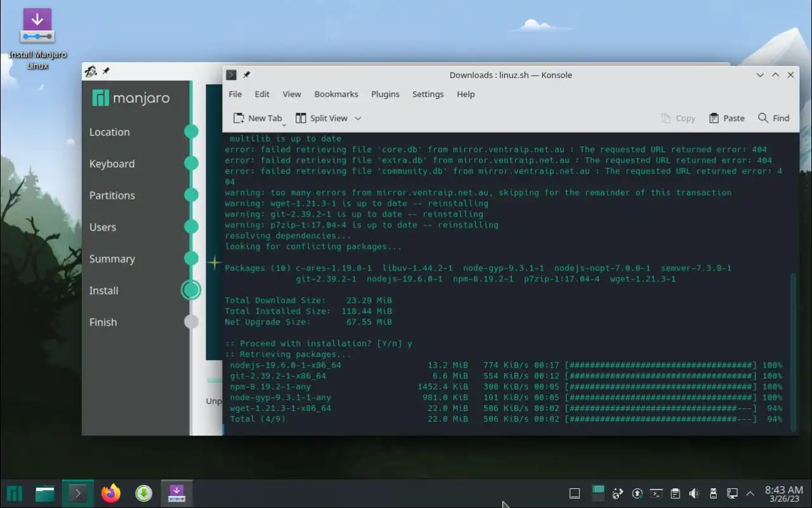This screenshot has height=508, width=812.
Task: Click the Paste button in Konsole toolbar
Action: click(x=727, y=118)
